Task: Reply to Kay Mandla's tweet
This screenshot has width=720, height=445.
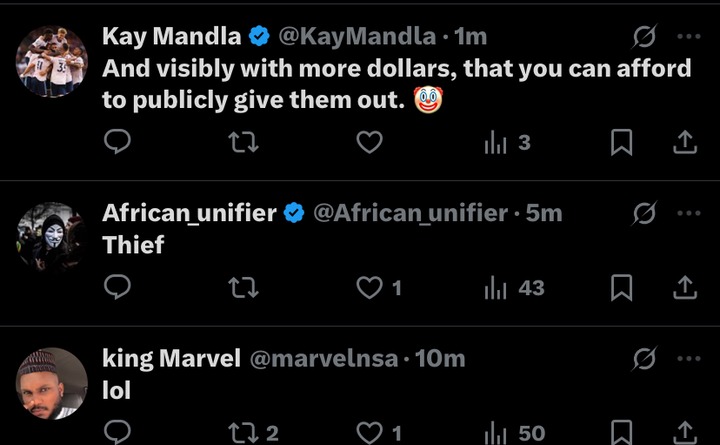Action: pyautogui.click(x=118, y=142)
